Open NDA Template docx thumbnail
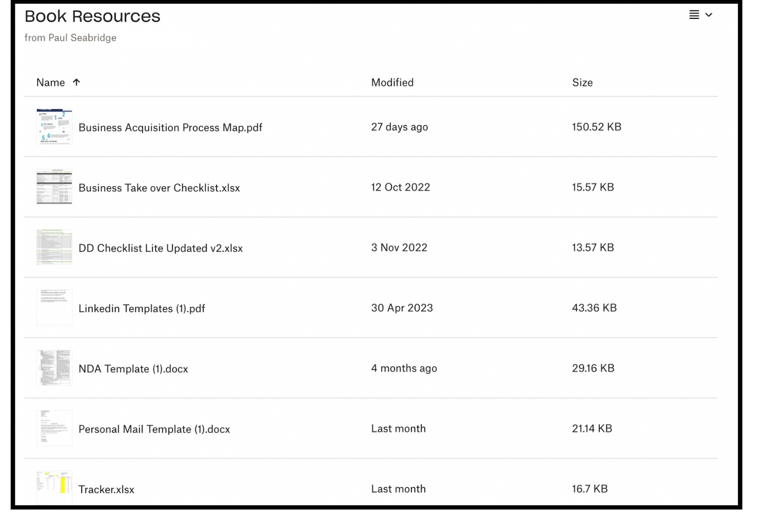The width and height of the screenshot is (768, 512). [x=54, y=368]
